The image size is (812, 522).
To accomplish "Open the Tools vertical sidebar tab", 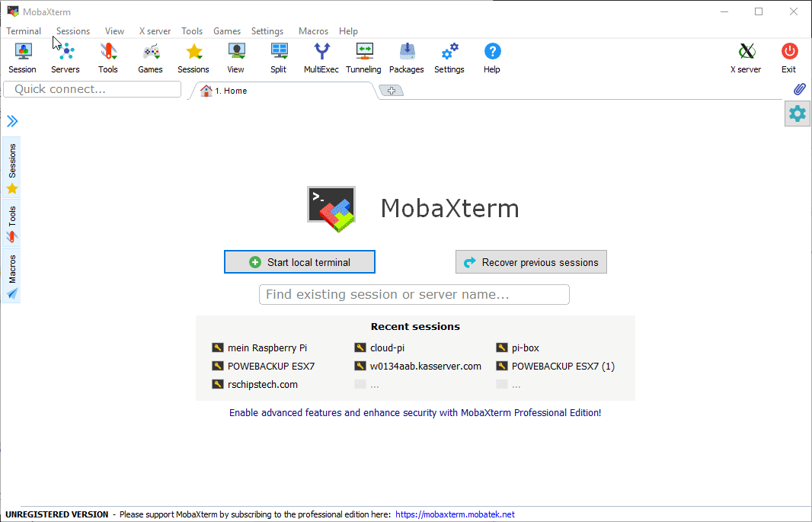I will 12,224.
